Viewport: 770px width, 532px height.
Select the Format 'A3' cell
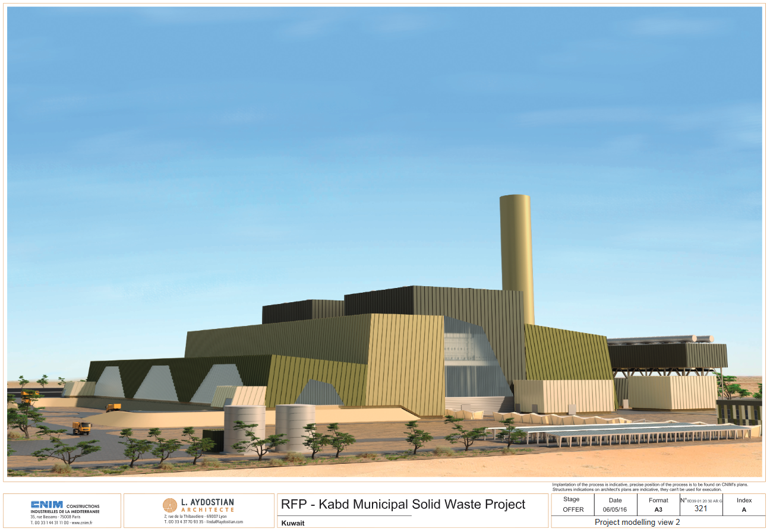(658, 509)
